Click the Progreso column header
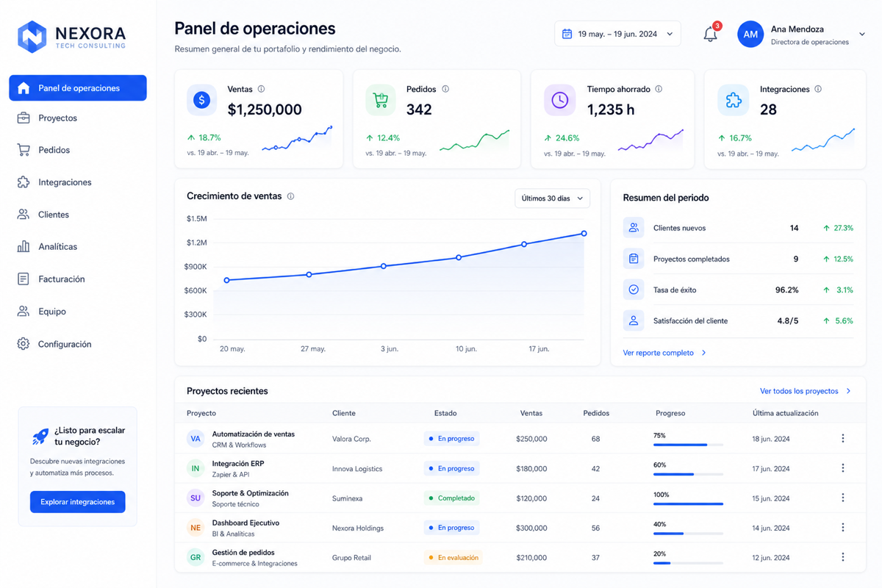Screen dimensions: 882x588 coord(670,413)
